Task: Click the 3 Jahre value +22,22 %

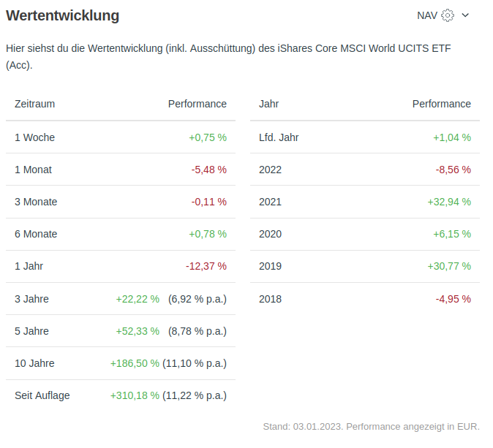Action: (138, 299)
